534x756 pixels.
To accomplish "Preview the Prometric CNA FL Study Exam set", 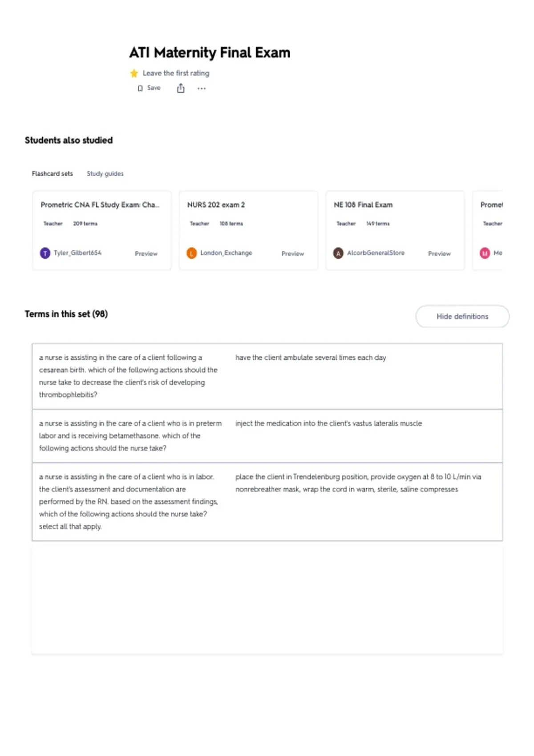I will (146, 253).
